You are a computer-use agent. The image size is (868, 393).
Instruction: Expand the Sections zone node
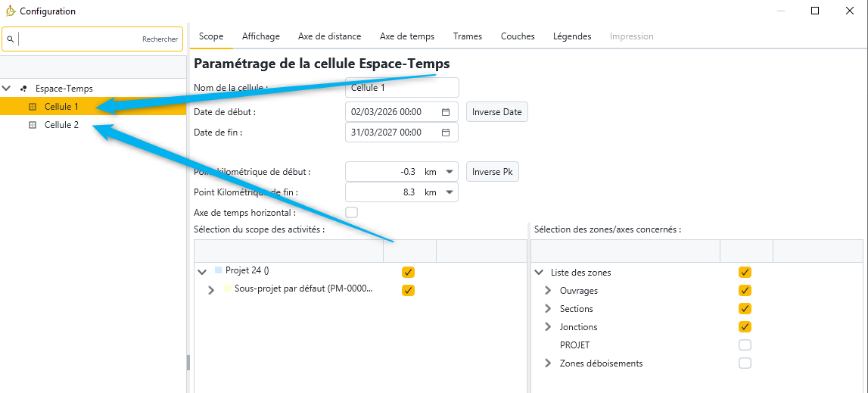coord(548,309)
